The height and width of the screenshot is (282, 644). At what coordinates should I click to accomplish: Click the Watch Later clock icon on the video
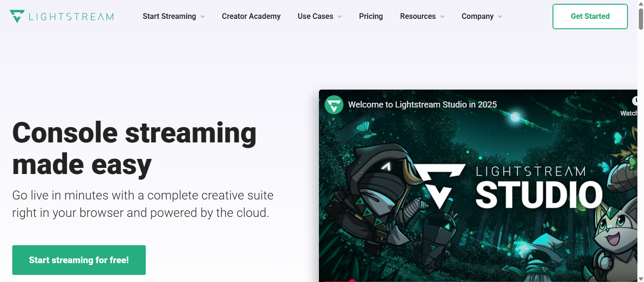(636, 100)
